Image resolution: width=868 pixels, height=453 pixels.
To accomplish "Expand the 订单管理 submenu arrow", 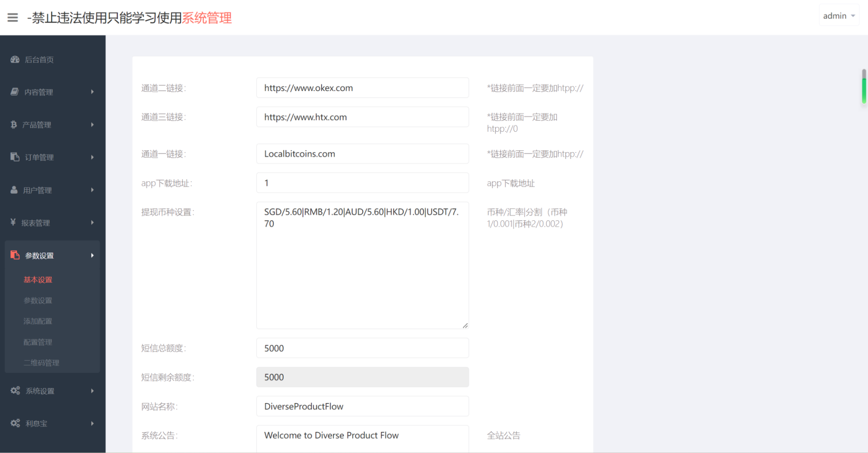I will coord(92,157).
